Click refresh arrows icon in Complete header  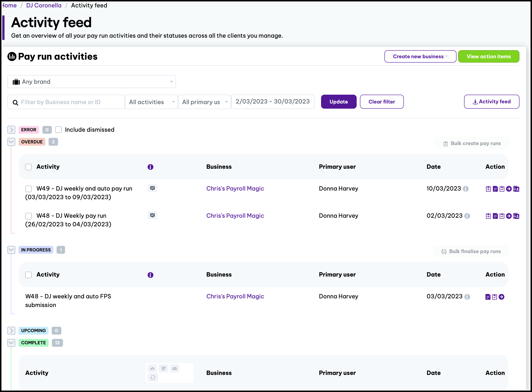tap(153, 377)
